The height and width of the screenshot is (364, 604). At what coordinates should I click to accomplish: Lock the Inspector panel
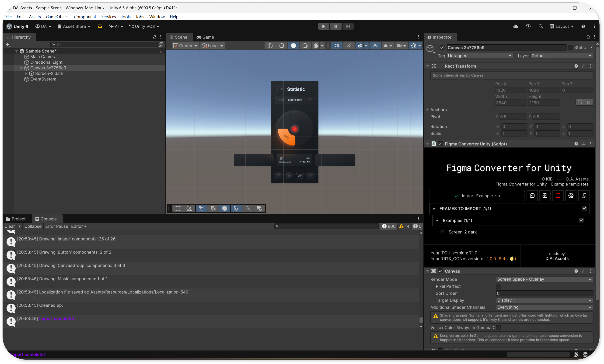click(588, 37)
